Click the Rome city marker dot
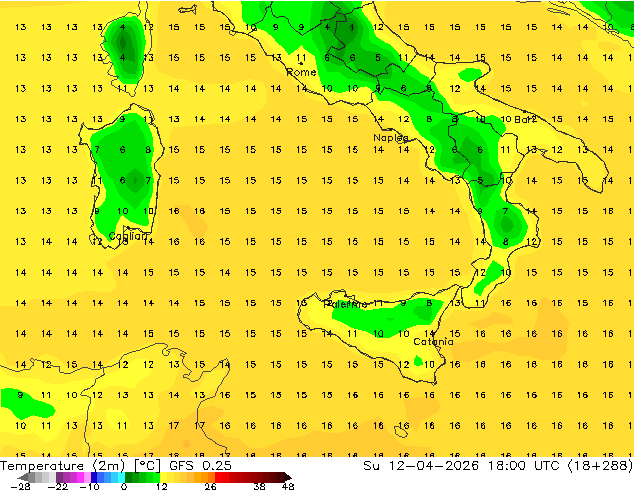 point(301,63)
